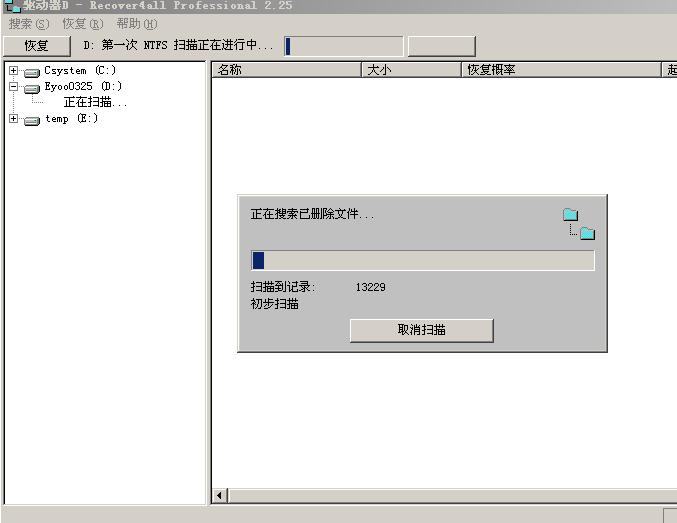Click the 扫描到记录: label

(283, 287)
